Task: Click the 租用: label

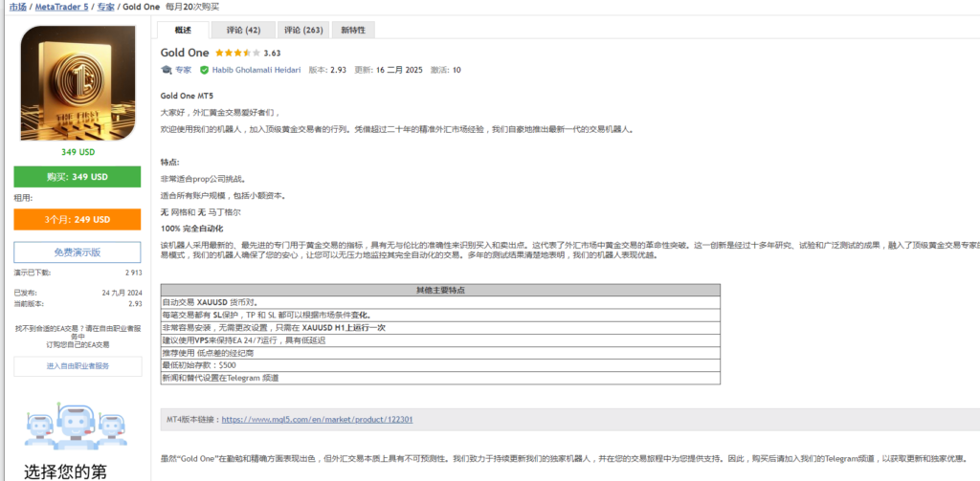Action: [x=24, y=198]
